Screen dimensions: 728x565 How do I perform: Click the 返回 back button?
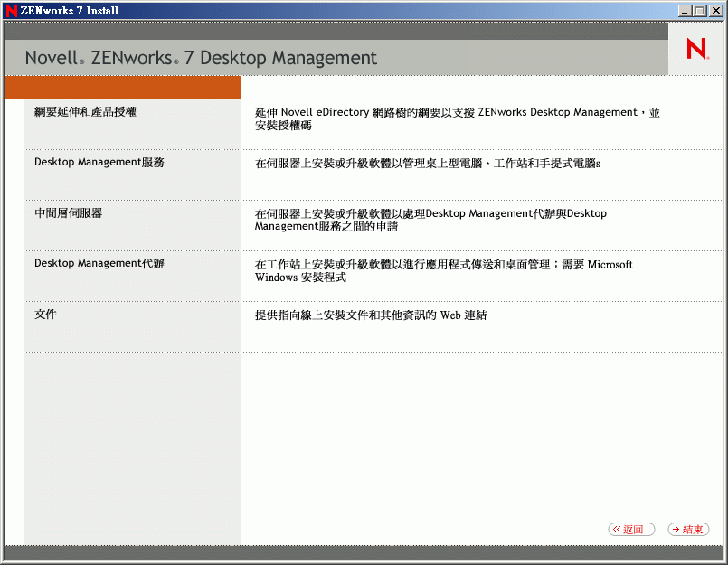[631, 530]
